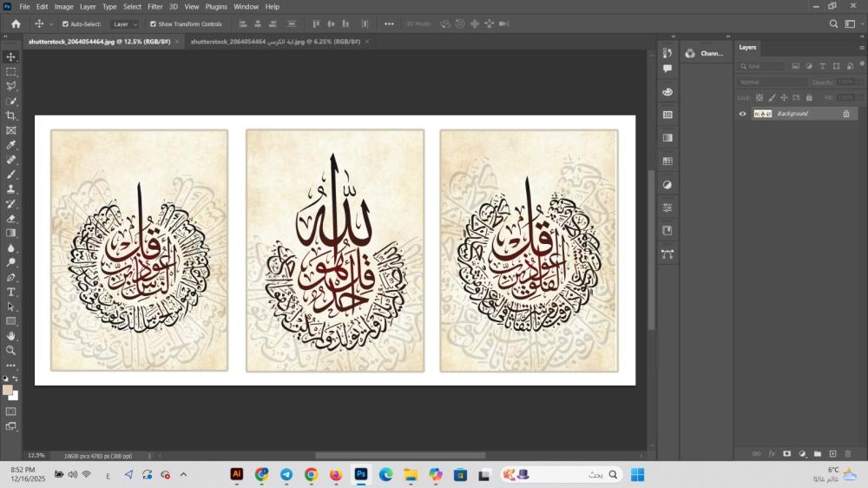868x488 pixels.
Task: Switch to the 6.25% document tab
Action: pos(274,41)
